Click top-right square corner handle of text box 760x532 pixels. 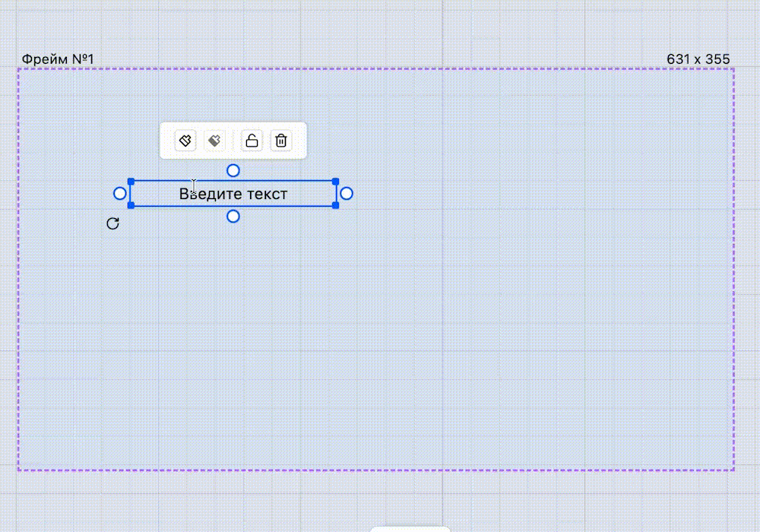click(336, 182)
